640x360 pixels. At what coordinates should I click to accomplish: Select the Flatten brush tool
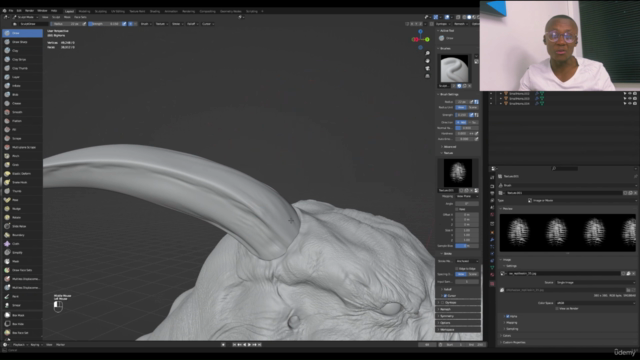point(22,121)
